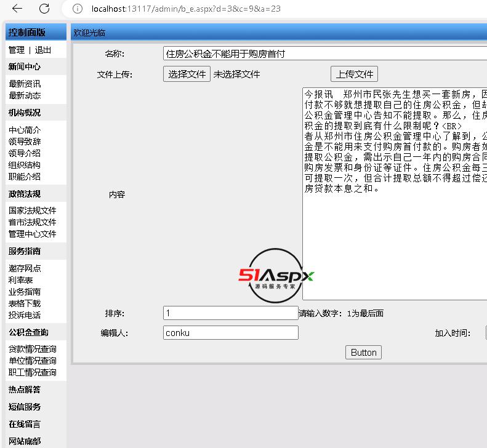The width and height of the screenshot is (487, 448).
Task: Focus the 排序 order number field
Action: (230, 313)
